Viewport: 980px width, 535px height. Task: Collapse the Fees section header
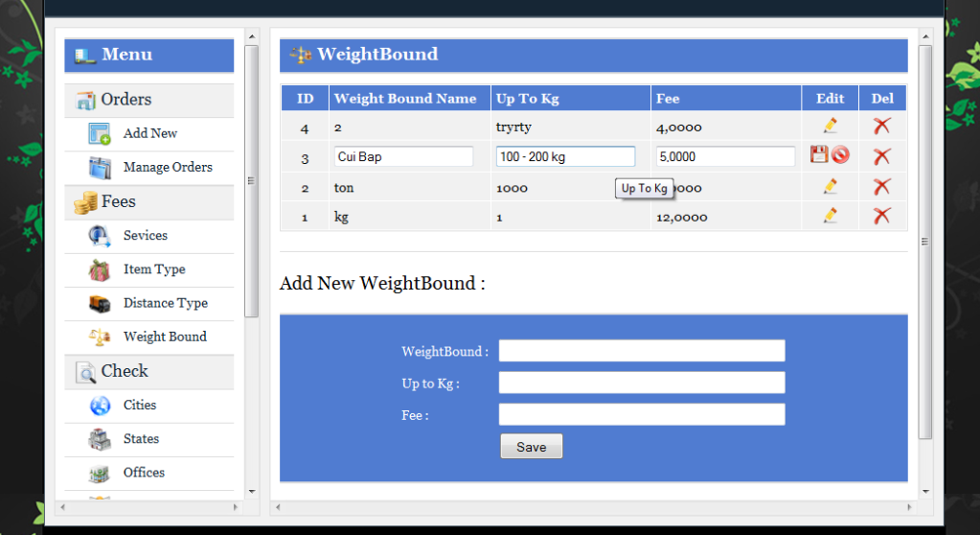[x=148, y=202]
